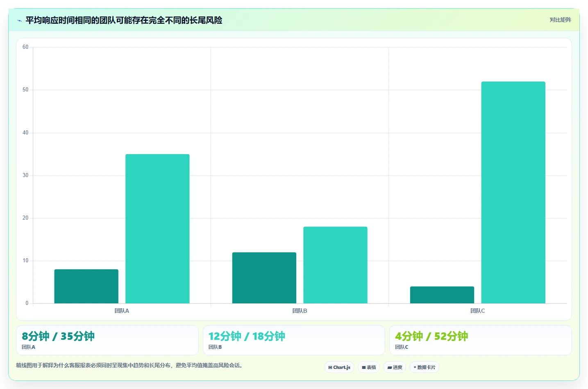
Task: Click 团队C dark teal 4-minute bar
Action: click(x=442, y=295)
